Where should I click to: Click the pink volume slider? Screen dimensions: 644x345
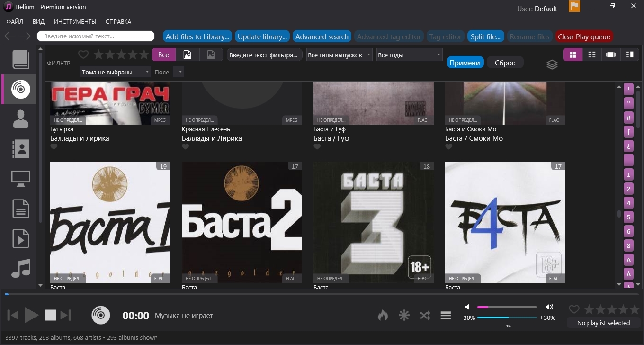point(507,307)
